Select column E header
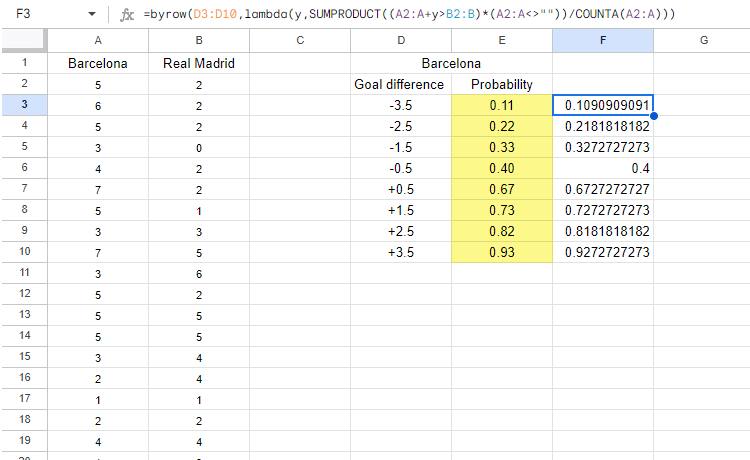The height and width of the screenshot is (460, 750). (x=502, y=40)
